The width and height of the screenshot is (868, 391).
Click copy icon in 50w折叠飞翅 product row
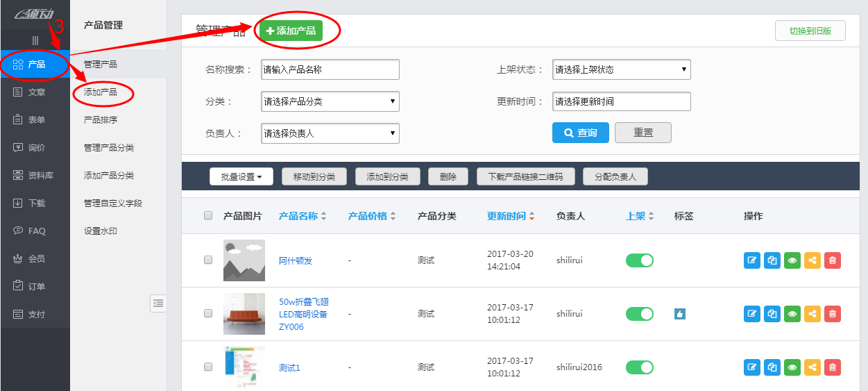(x=772, y=314)
